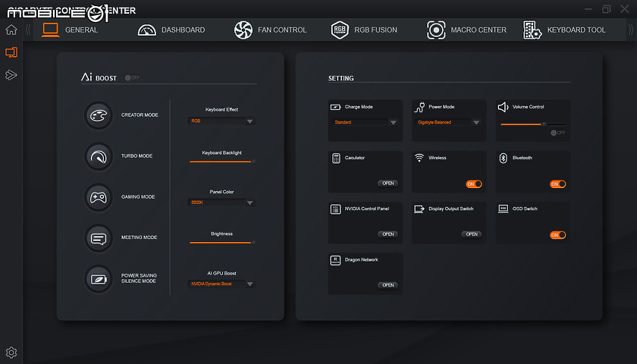The height and width of the screenshot is (364, 637).
Task: Click the OSD Switch icon
Action: 503,209
